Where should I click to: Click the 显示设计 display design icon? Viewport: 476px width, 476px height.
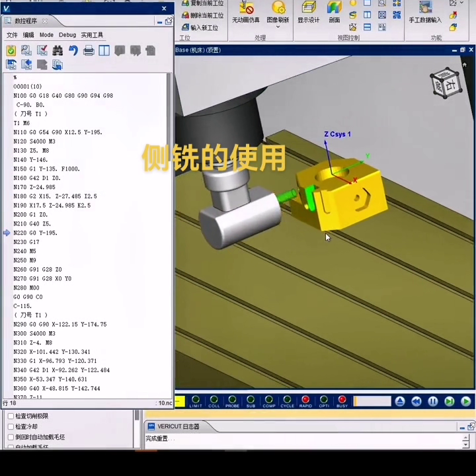point(308,12)
